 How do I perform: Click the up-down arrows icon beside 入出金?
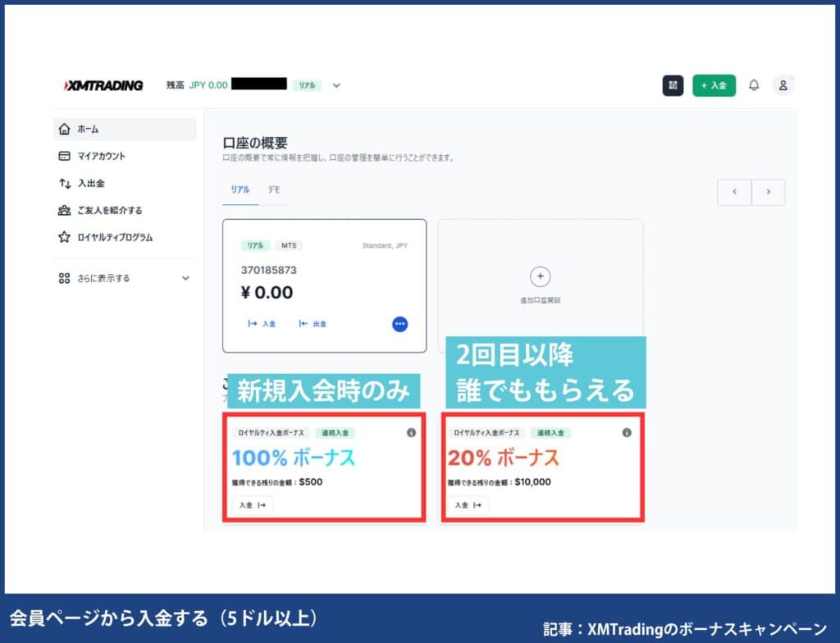[x=64, y=183]
